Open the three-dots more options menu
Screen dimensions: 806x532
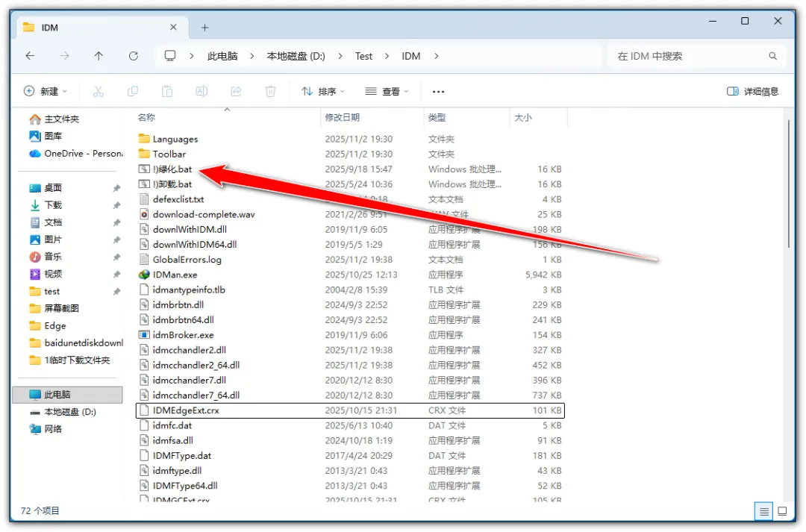(x=438, y=92)
